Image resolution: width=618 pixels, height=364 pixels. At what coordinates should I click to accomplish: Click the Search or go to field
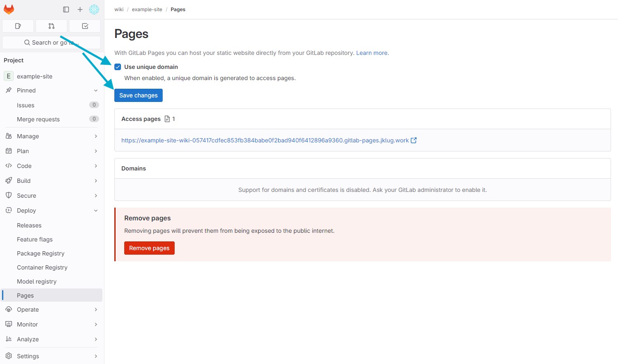coord(51,43)
